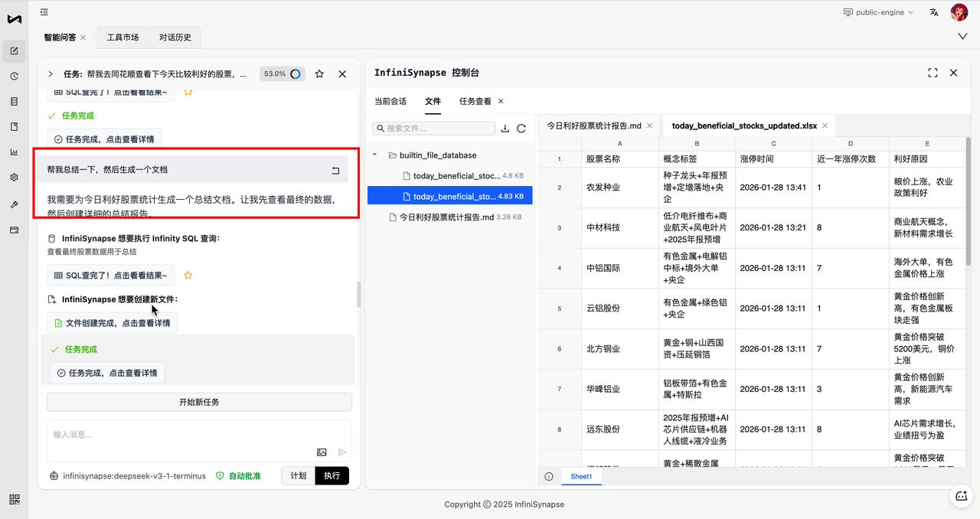The height and width of the screenshot is (519, 980).
Task: Select column header C
Action: (x=773, y=143)
